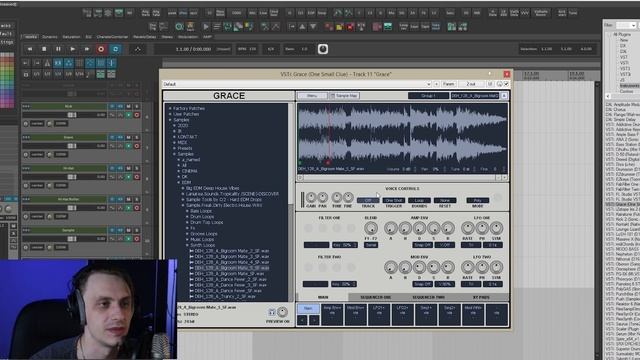
Task: Open the Default preset dropdown
Action: coord(297,84)
